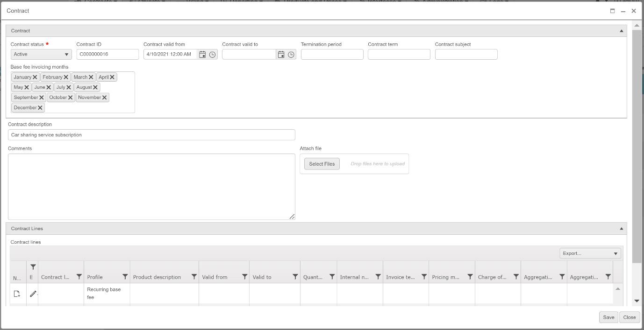This screenshot has width=644, height=330.
Task: Remove January from base fee invoicing months
Action: pyautogui.click(x=35, y=77)
